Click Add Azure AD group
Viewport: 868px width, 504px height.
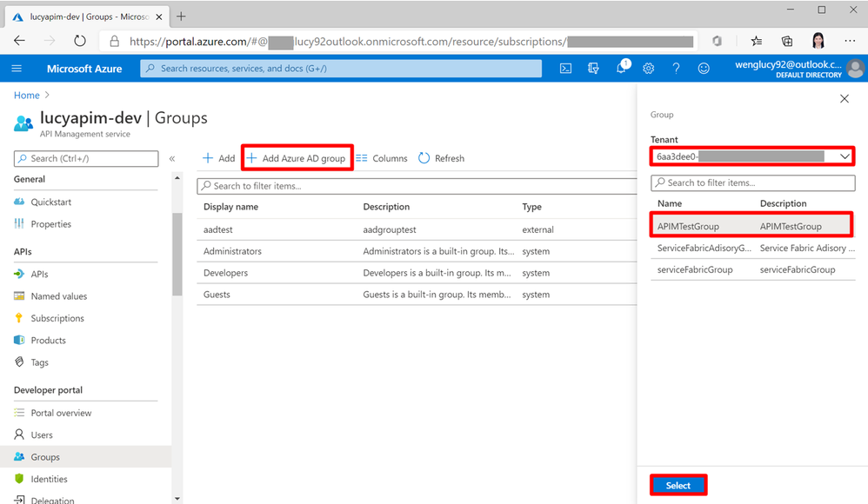click(297, 158)
